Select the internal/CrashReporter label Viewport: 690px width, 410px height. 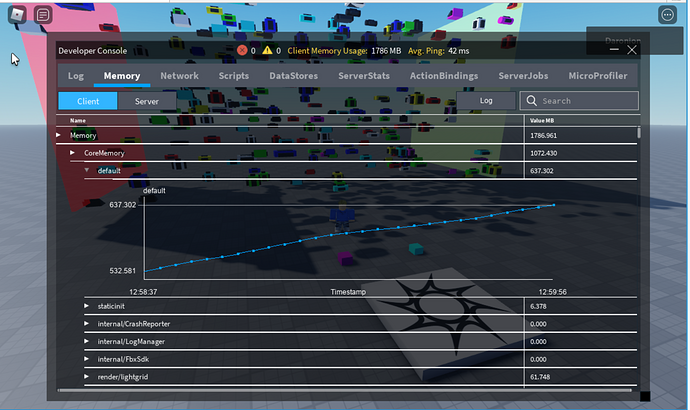pos(134,324)
